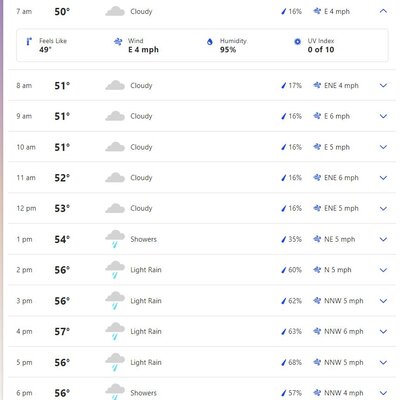Select the 12 pm time label
Image resolution: width=400 pixels, height=400 pixels.
pyautogui.click(x=26, y=209)
